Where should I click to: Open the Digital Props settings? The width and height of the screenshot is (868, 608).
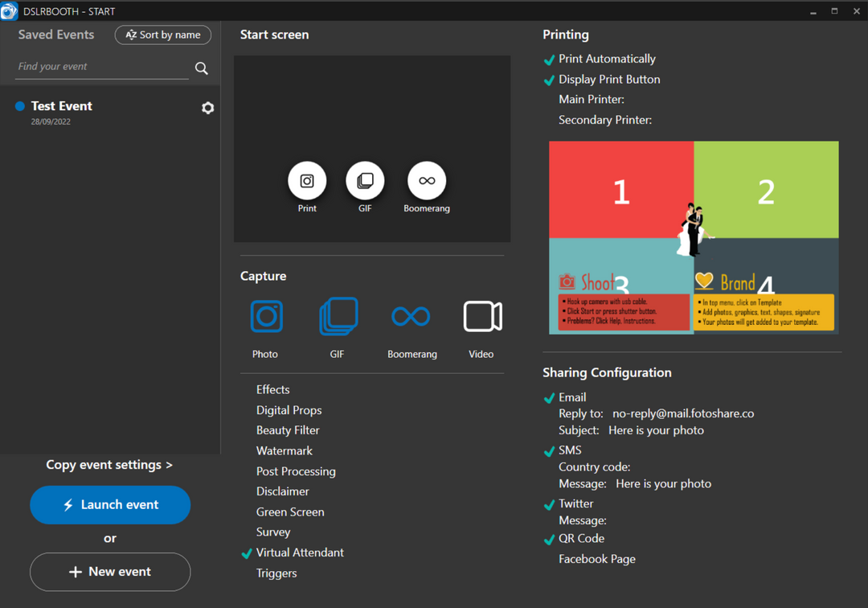coord(289,410)
